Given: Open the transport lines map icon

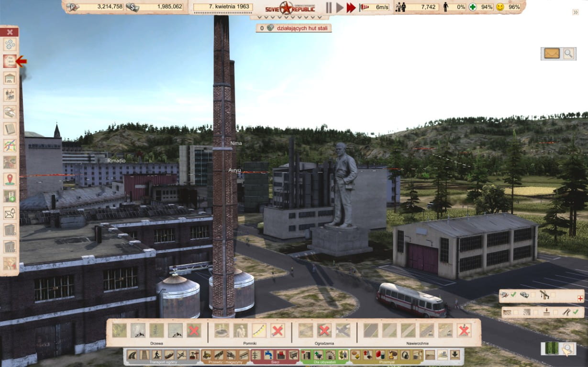Looking at the screenshot, I should point(10,146).
